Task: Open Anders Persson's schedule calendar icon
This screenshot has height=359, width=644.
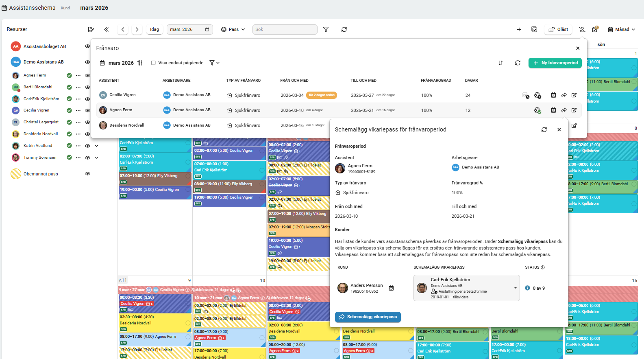Action: [x=391, y=288]
